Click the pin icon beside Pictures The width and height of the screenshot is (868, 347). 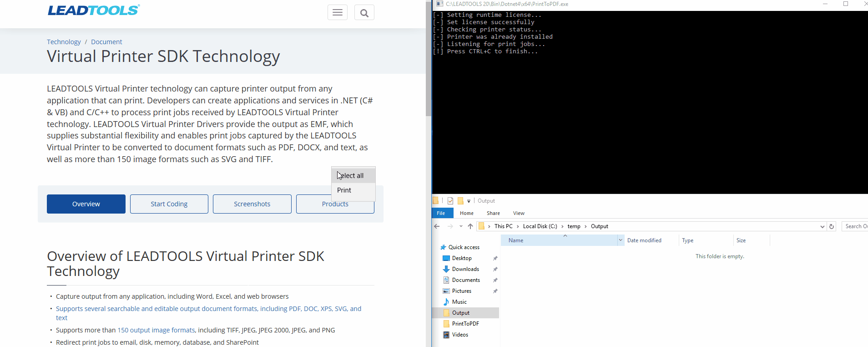[495, 291]
